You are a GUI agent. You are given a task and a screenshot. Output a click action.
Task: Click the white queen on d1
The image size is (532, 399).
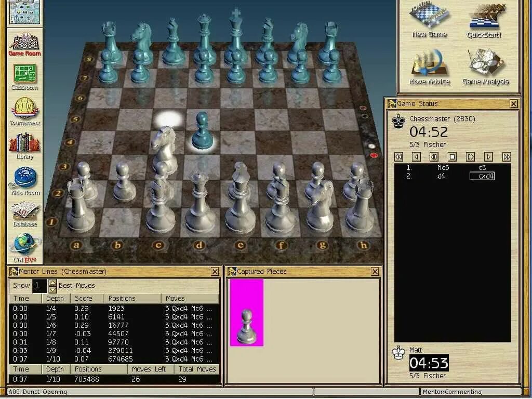coord(200,203)
